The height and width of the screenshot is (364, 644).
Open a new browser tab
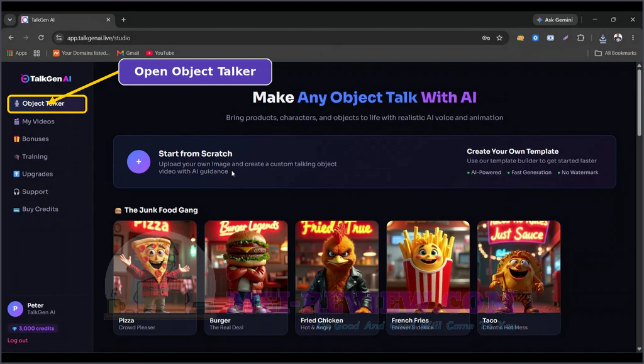pyautogui.click(x=124, y=20)
